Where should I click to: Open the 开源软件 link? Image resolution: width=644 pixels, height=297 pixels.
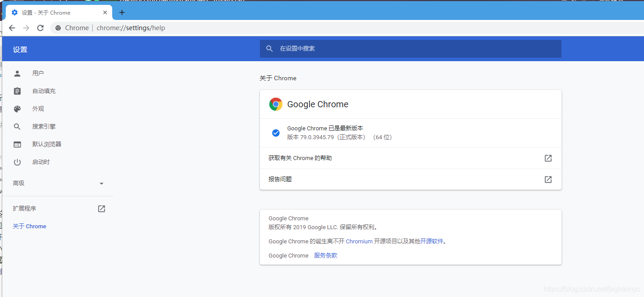(432, 242)
